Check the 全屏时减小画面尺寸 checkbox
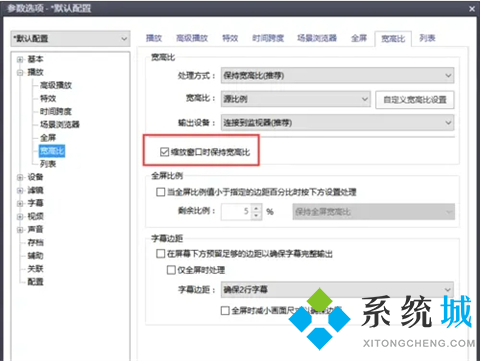Image resolution: width=480 pixels, height=361 pixels. [225, 311]
